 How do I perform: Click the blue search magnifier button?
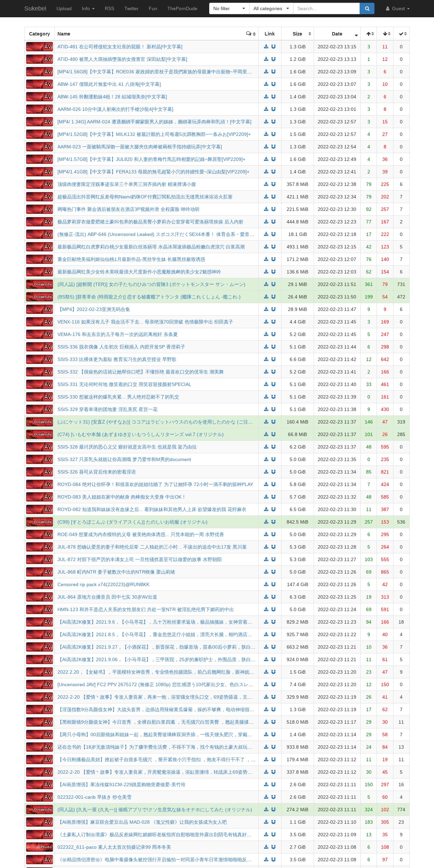coord(367,8)
